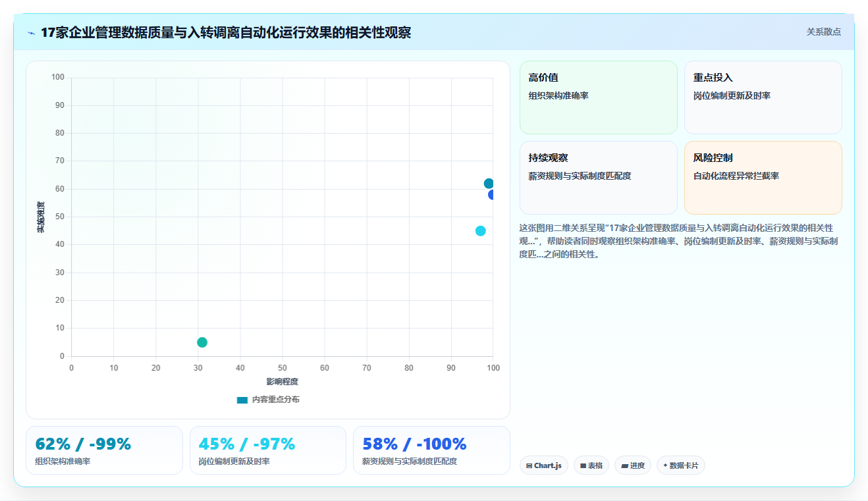Screen dimensions: 868x501
Task: Click the Chart.js tag
Action: click(544, 465)
